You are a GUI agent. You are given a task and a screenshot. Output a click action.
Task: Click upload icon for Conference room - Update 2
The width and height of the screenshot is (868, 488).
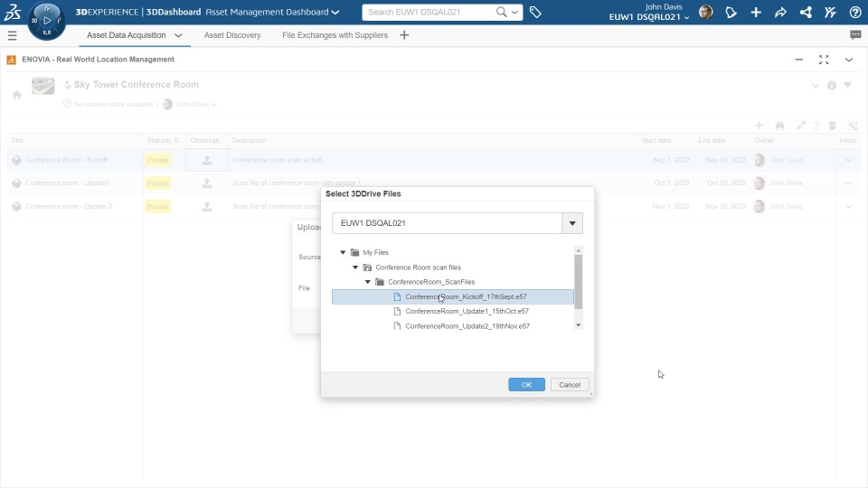coord(207,206)
